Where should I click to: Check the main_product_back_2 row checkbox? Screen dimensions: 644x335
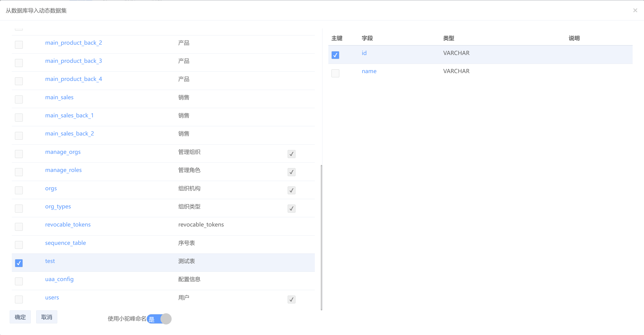pyautogui.click(x=19, y=44)
